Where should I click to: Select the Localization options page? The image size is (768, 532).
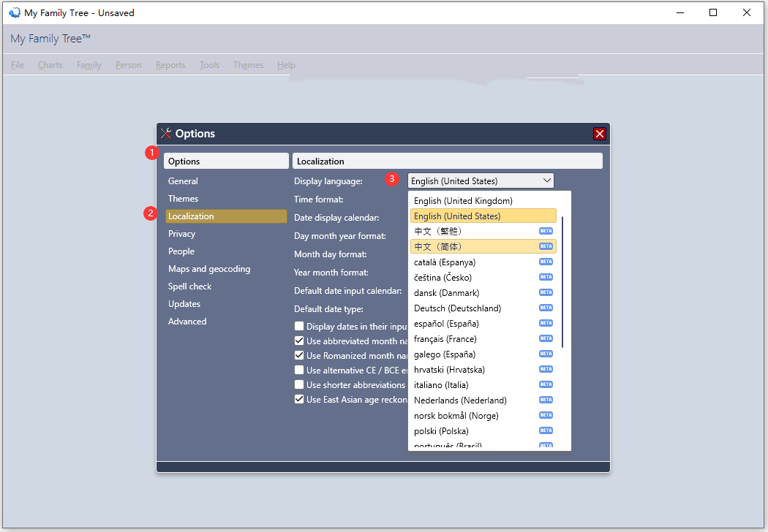[226, 216]
